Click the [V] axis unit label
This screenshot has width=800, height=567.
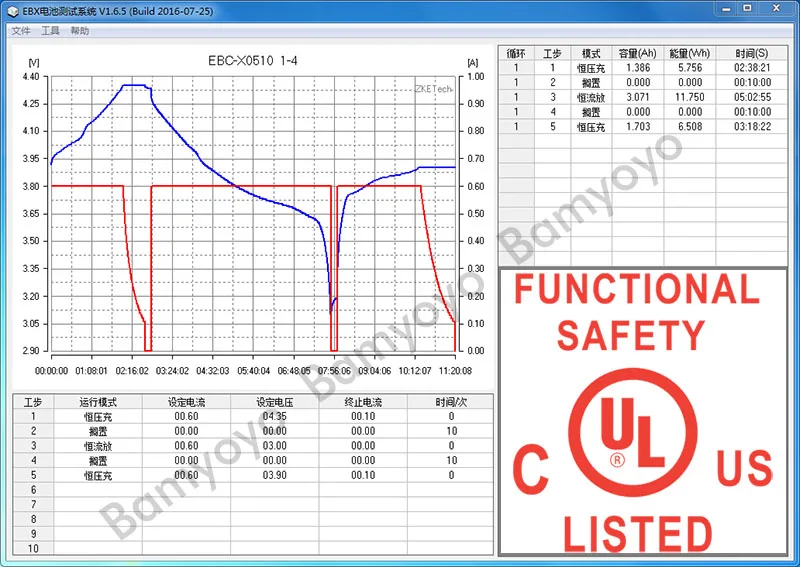(x=34, y=63)
